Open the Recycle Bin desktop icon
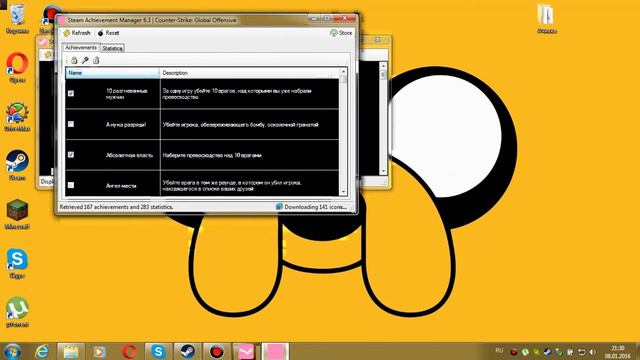This screenshot has width=640, height=360. pos(17,19)
